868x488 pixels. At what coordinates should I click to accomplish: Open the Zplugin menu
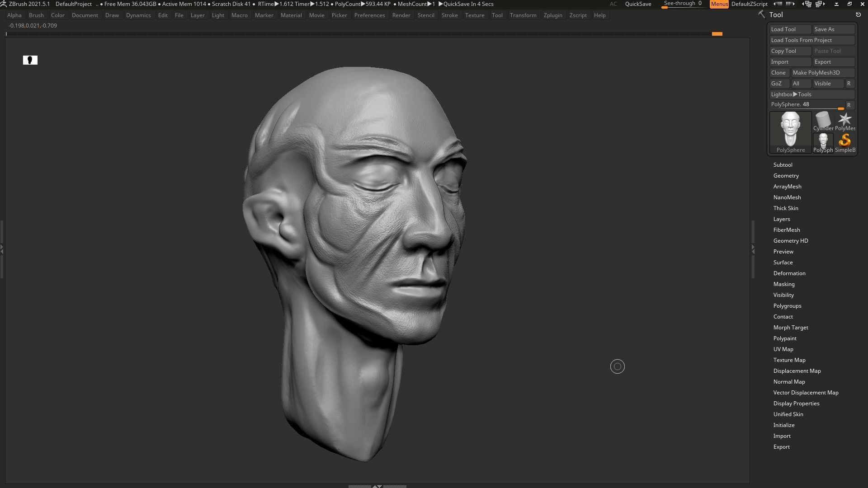pyautogui.click(x=553, y=15)
